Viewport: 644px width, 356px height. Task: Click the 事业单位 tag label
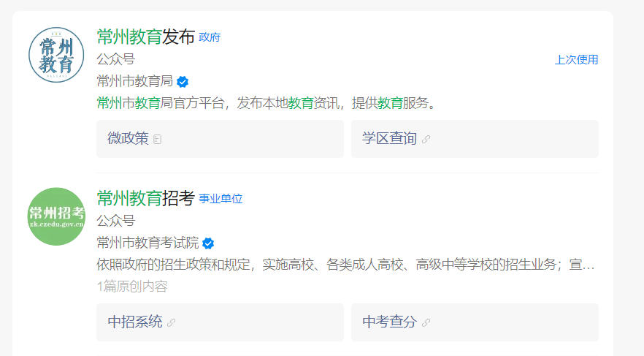coord(221,199)
